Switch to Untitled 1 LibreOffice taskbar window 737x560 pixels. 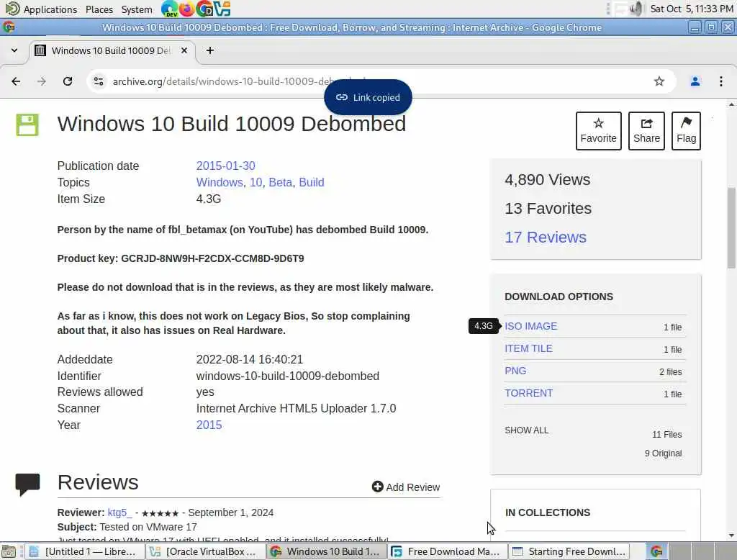pos(84,551)
